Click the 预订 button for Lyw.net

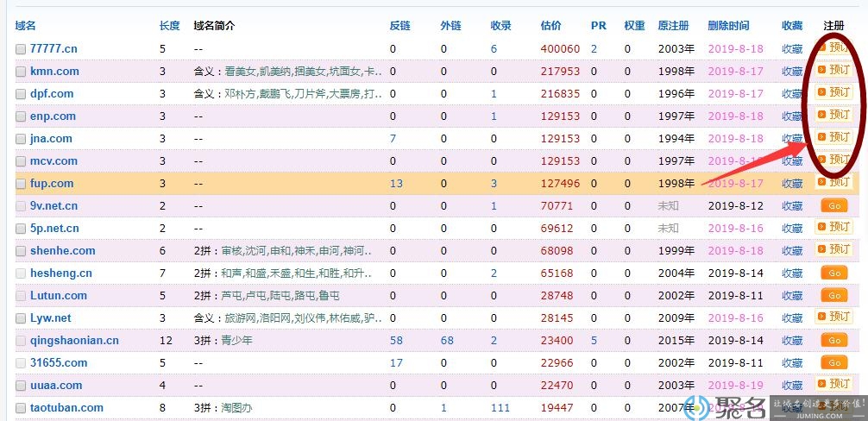(x=833, y=317)
